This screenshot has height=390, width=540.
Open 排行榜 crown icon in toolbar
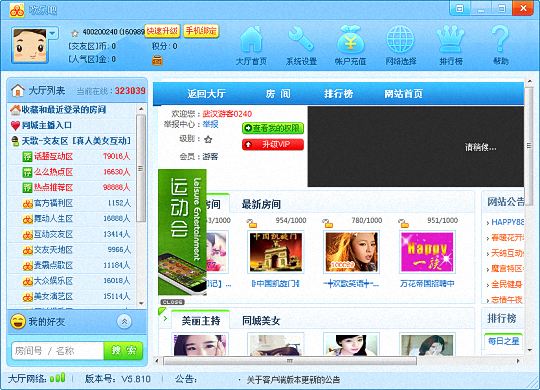point(450,45)
